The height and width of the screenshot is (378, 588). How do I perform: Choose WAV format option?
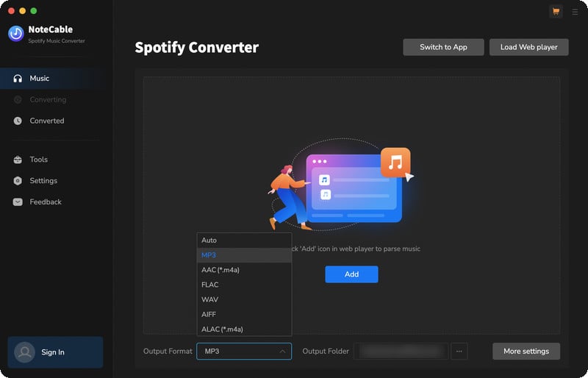tap(244, 299)
